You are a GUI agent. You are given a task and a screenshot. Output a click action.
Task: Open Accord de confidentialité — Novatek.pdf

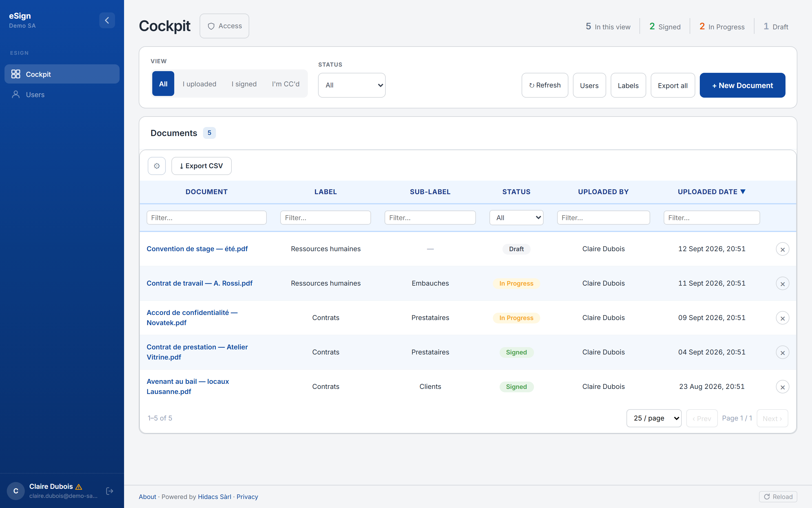[192, 317]
